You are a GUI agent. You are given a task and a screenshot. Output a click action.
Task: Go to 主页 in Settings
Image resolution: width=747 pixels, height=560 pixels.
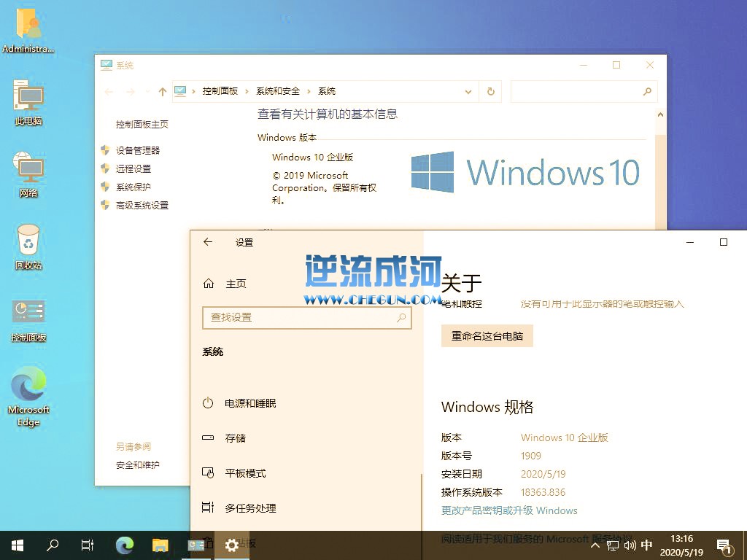point(225,284)
